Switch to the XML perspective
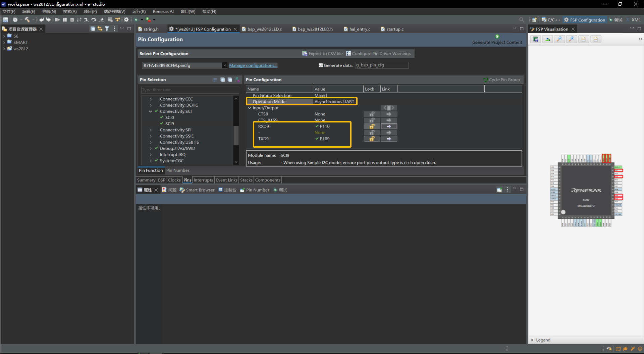 (633, 20)
